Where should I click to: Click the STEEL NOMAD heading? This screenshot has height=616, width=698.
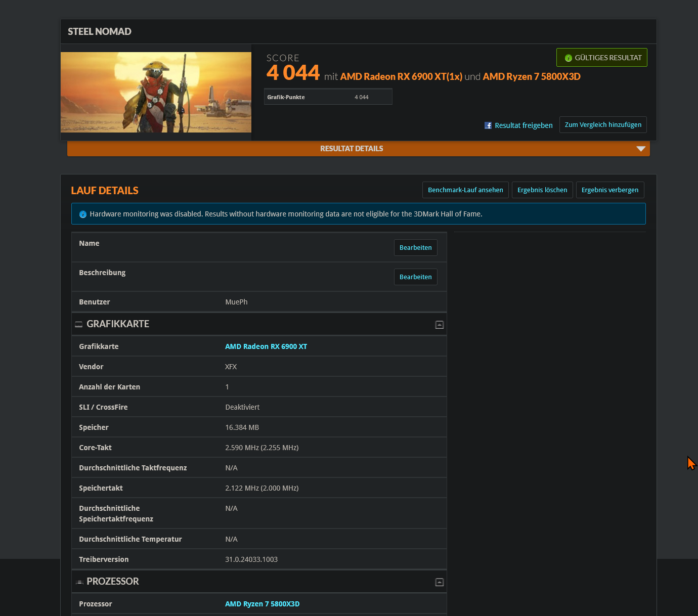tap(100, 31)
